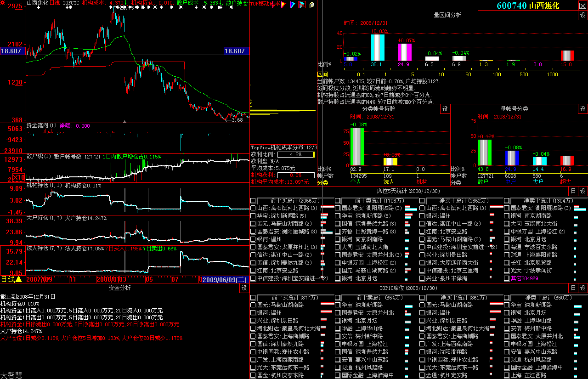
Task: Click the 其它304969 link in 净卖十总计 list
Action: [x=524, y=278]
